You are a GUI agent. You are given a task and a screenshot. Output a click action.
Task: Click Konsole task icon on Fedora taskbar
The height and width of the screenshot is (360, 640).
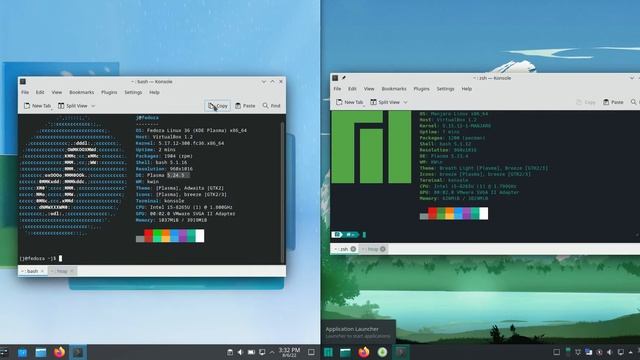(x=78, y=352)
